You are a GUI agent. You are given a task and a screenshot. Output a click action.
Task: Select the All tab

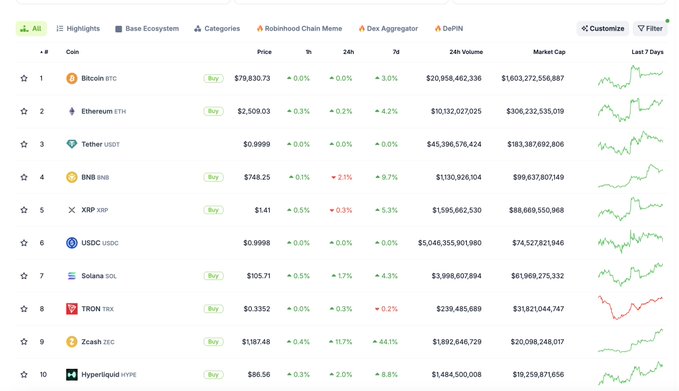31,29
